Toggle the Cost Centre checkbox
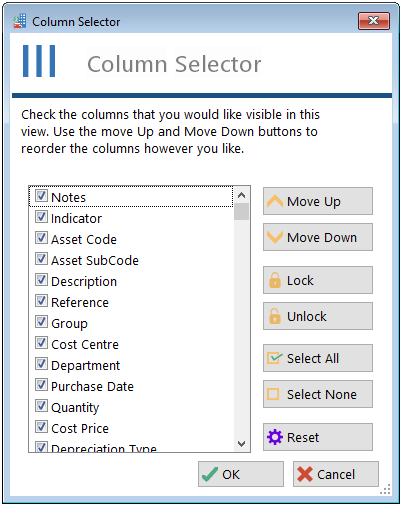Viewport: 405px width, 509px height. [x=41, y=343]
